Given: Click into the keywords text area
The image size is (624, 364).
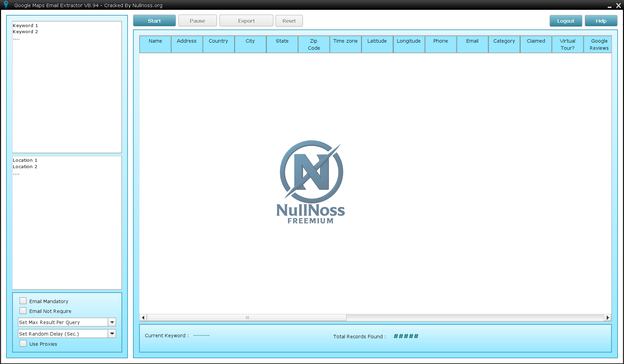Looking at the screenshot, I should tap(67, 87).
